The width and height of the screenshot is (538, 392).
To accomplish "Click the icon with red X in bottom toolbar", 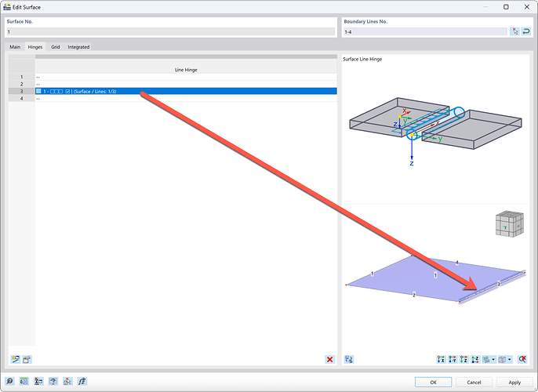I will 67,381.
